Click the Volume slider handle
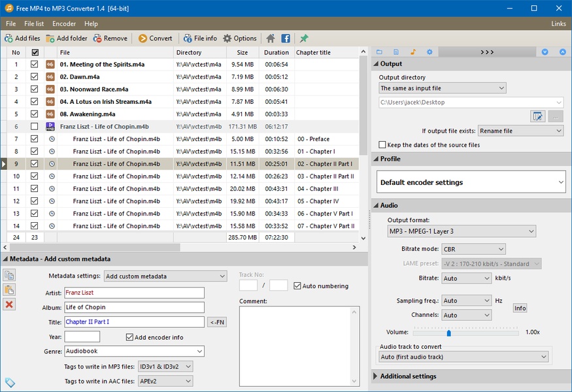This screenshot has height=392, width=572. tap(448, 333)
